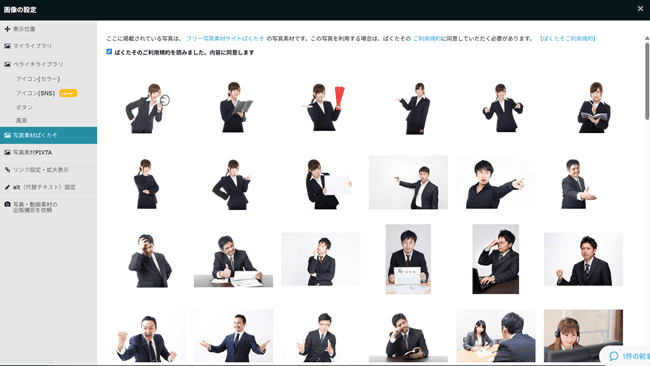This screenshot has width=650, height=366.
Task: Pick the woman with hand on hip pointing
Action: [x=232, y=184]
